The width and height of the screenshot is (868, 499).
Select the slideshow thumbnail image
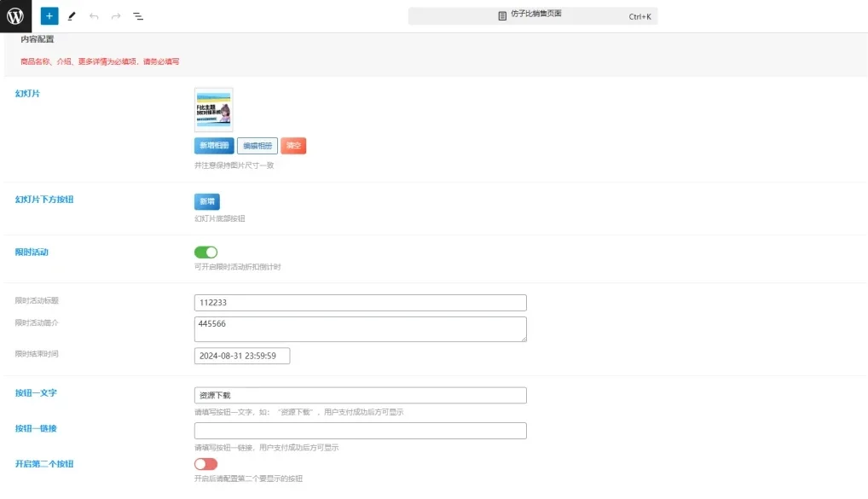[213, 108]
